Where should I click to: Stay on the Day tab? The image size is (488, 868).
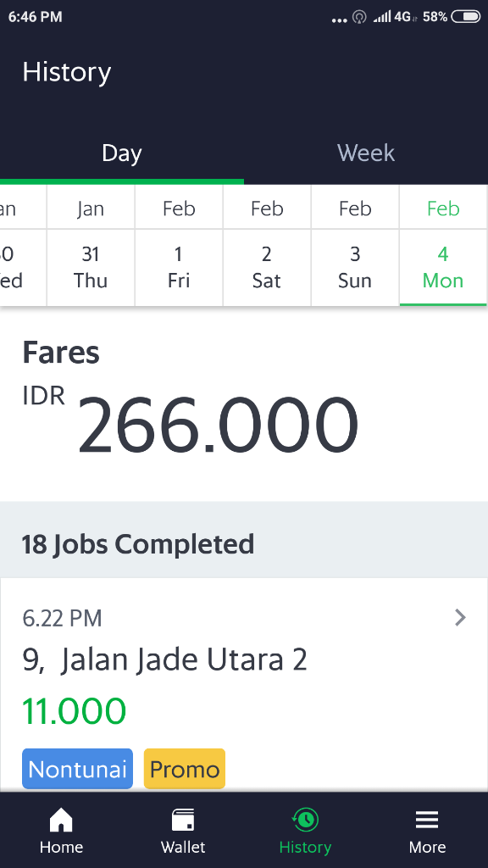(122, 153)
